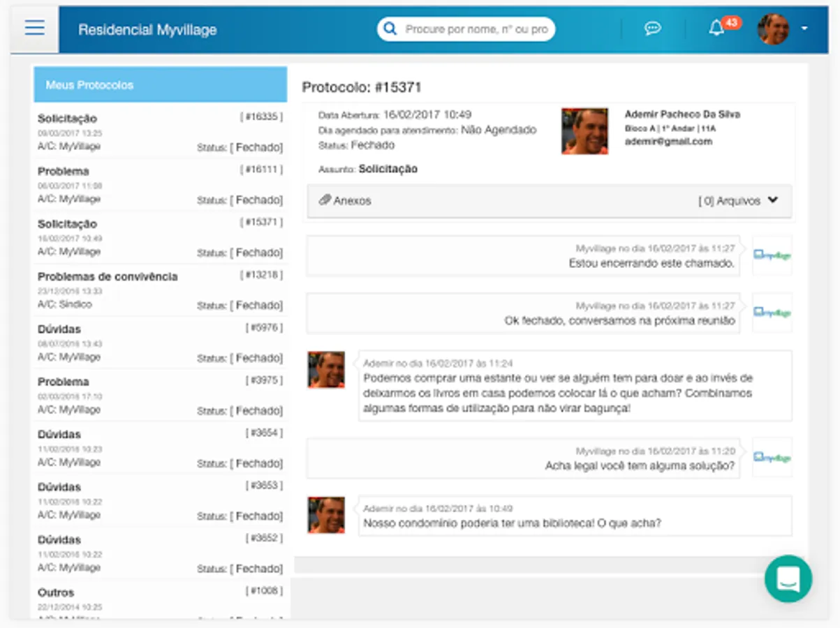Click the Residencial Myvillage title

[x=147, y=30]
